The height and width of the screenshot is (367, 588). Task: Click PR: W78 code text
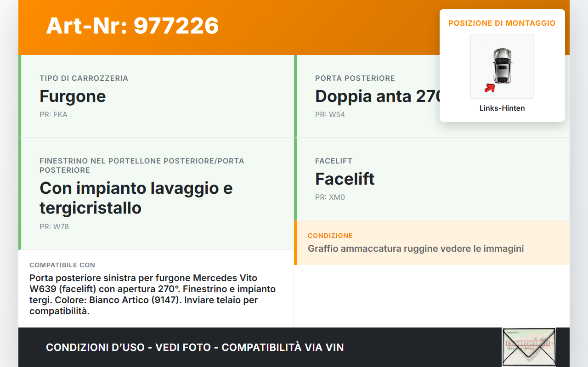point(54,226)
